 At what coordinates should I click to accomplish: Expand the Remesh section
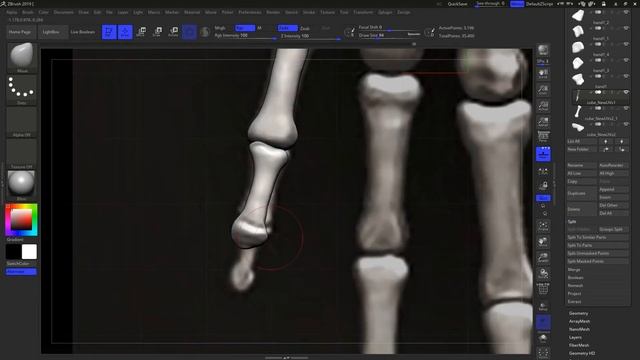coord(575,286)
